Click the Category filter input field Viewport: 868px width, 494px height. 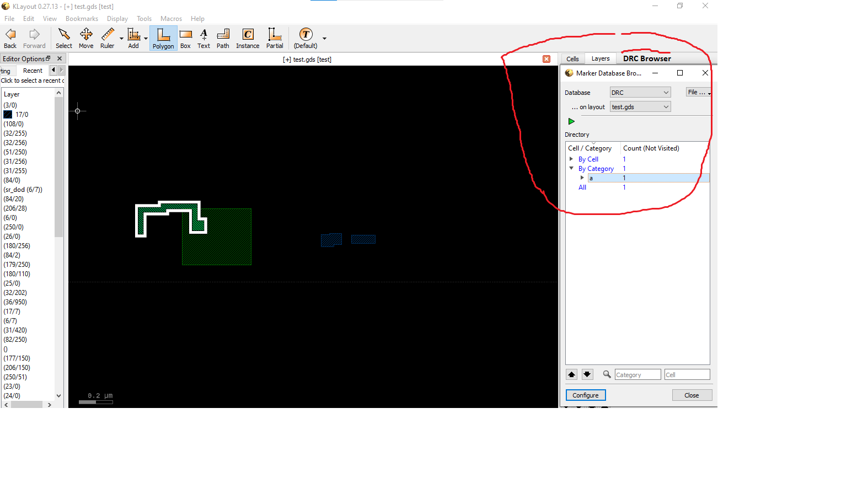(x=637, y=375)
